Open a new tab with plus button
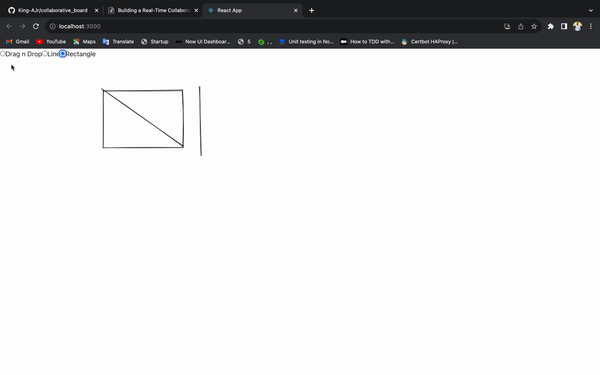Image resolution: width=600 pixels, height=375 pixels. pos(311,10)
